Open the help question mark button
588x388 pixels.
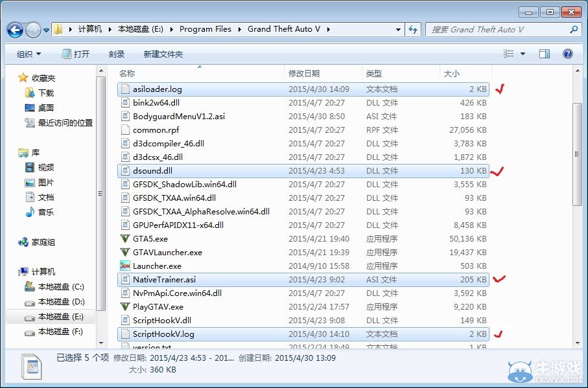(x=568, y=54)
